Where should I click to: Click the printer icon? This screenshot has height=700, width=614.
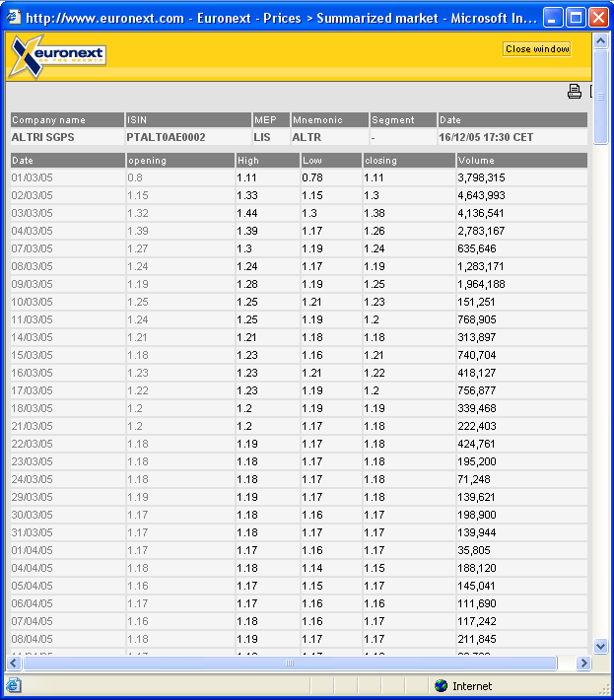coord(575,92)
